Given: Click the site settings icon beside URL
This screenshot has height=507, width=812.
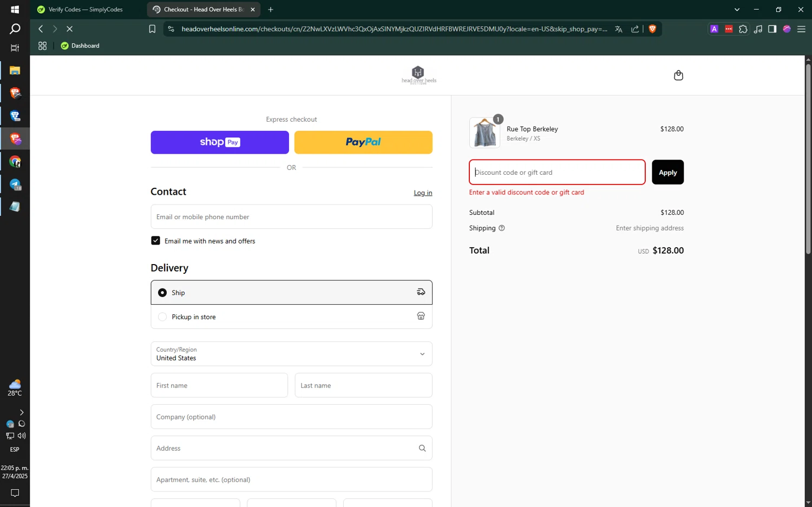Looking at the screenshot, I should [x=171, y=29].
